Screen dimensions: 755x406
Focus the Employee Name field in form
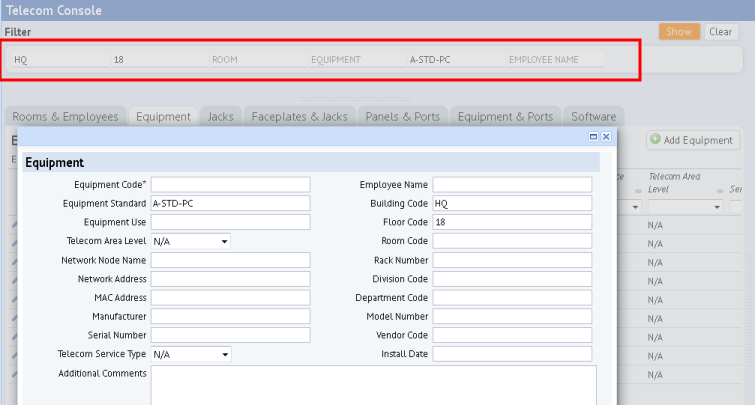512,185
